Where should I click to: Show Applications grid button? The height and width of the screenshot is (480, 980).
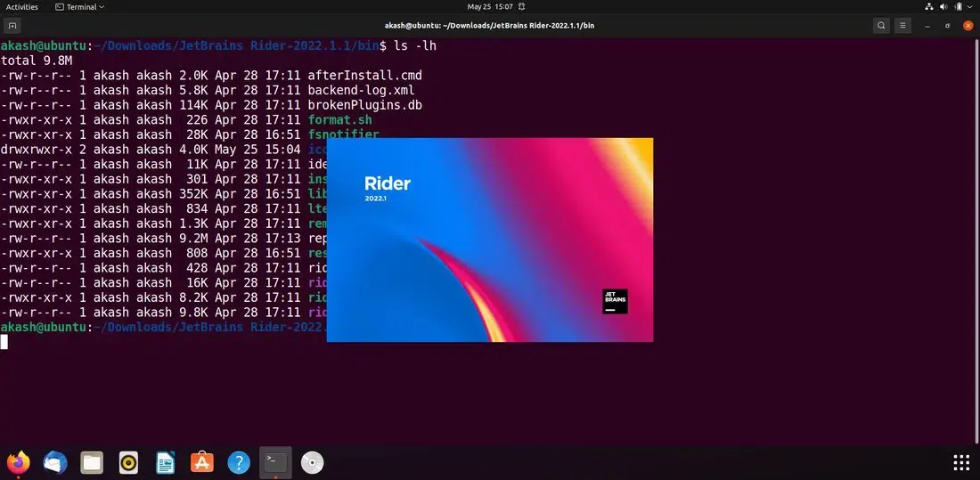(961, 462)
